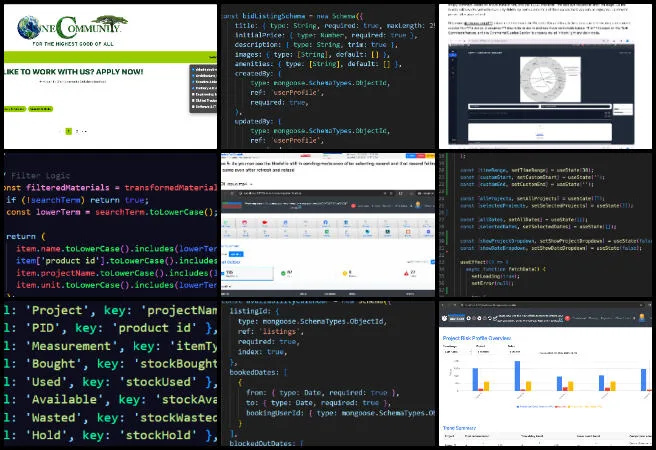This screenshot has width=656, height=450.
Task: Click the next-page arrow in the pagination
Action: point(85,131)
